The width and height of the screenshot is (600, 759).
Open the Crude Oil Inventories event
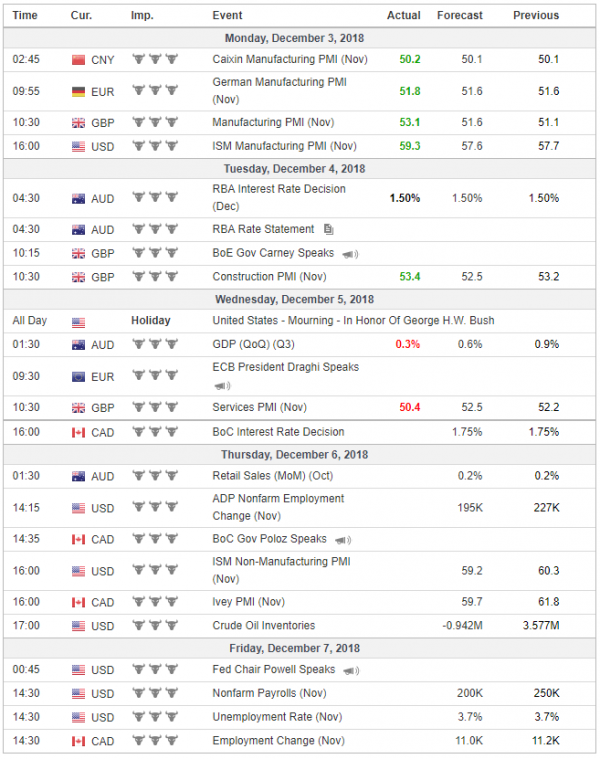(264, 626)
